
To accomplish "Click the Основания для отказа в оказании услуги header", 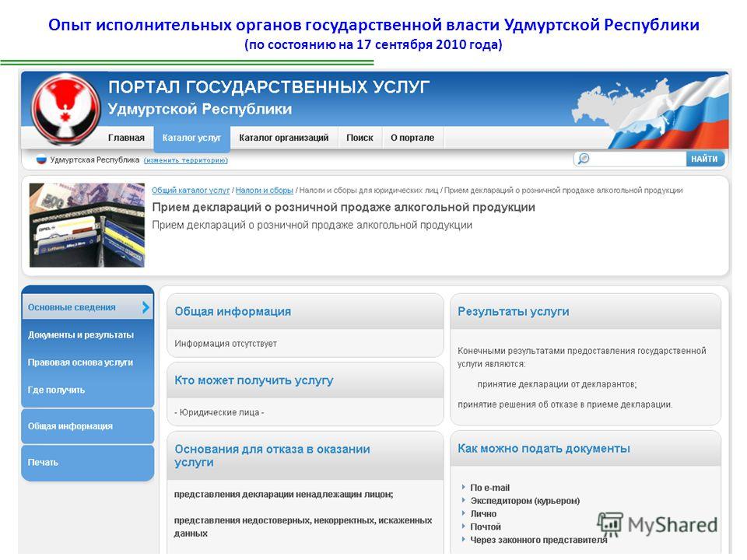I will click(x=305, y=456).
